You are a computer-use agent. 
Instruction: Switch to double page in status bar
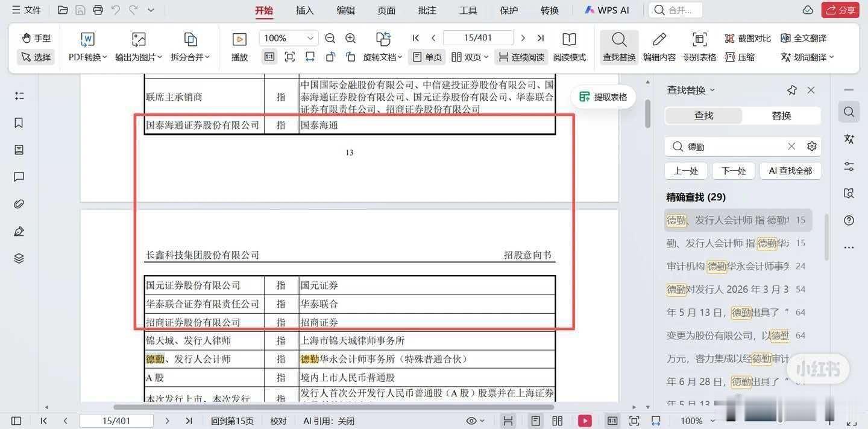[x=558, y=421]
